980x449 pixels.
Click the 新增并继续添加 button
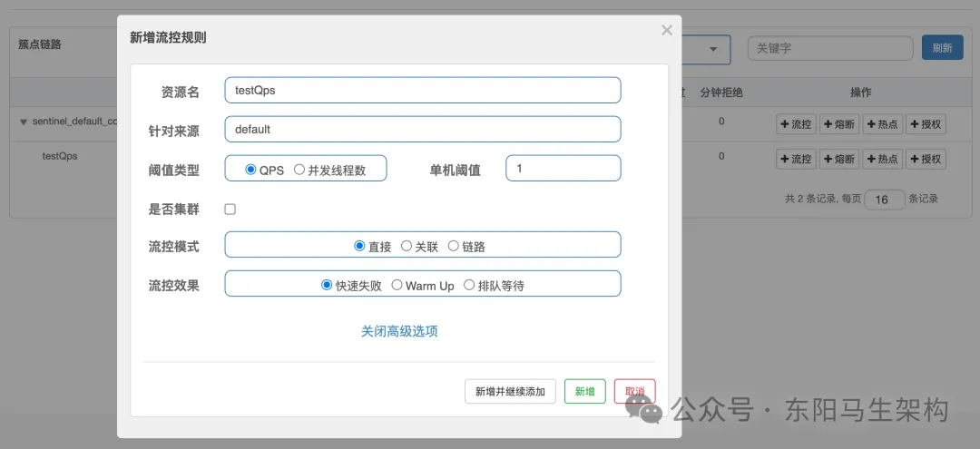pos(510,392)
